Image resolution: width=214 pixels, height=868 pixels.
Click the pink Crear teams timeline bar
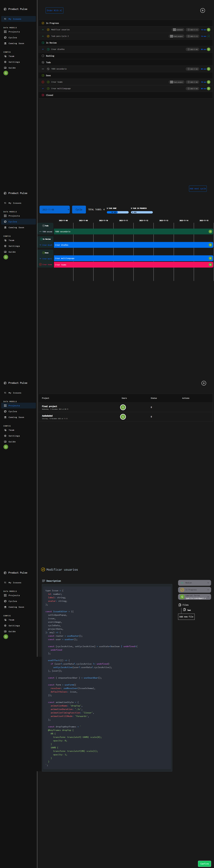click(x=133, y=265)
